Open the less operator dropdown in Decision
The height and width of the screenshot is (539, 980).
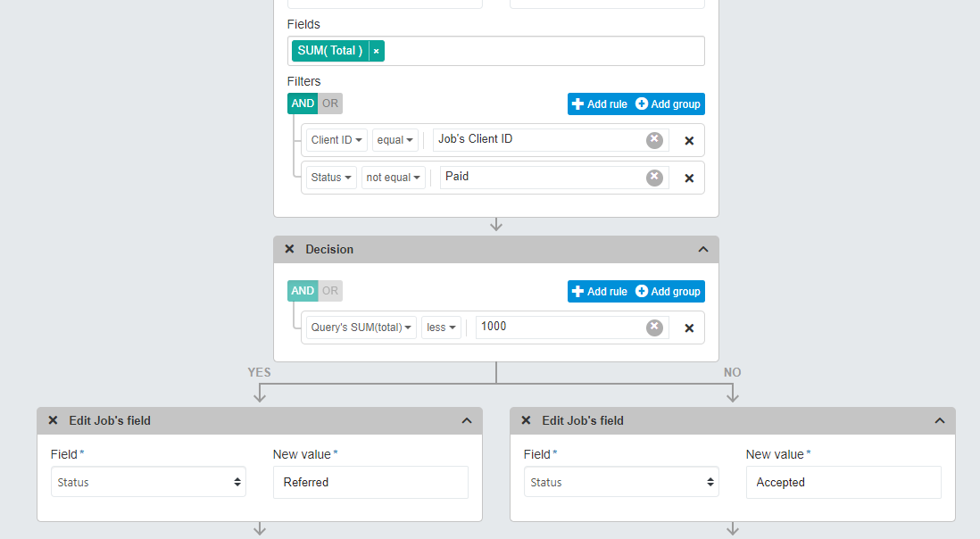pos(441,327)
